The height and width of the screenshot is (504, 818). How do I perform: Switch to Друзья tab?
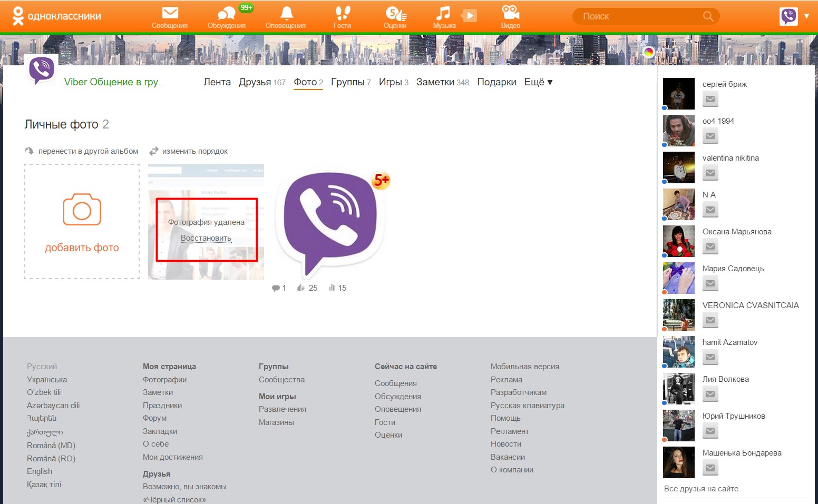(x=255, y=82)
